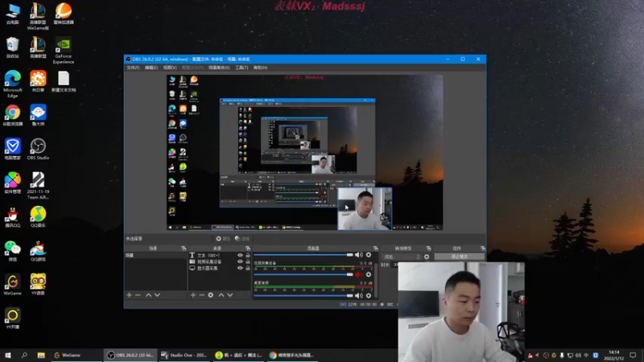Screen dimensions: 644x362
Task: Open settings gear of desktop audio channel
Action: click(369, 295)
